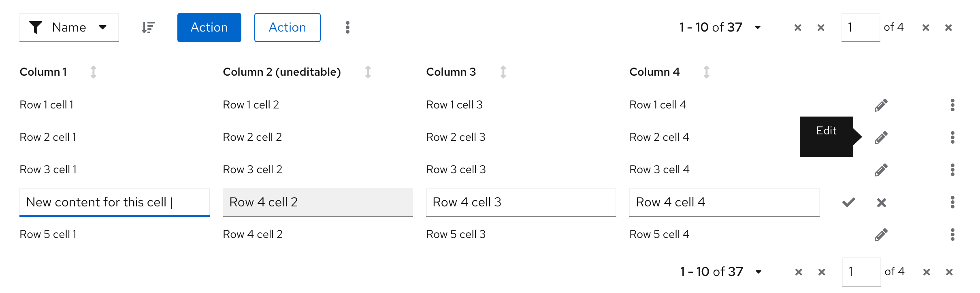This screenshot has height=293, width=980.
Task: Open the kebab actions menu for Row 1
Action: [952, 105]
